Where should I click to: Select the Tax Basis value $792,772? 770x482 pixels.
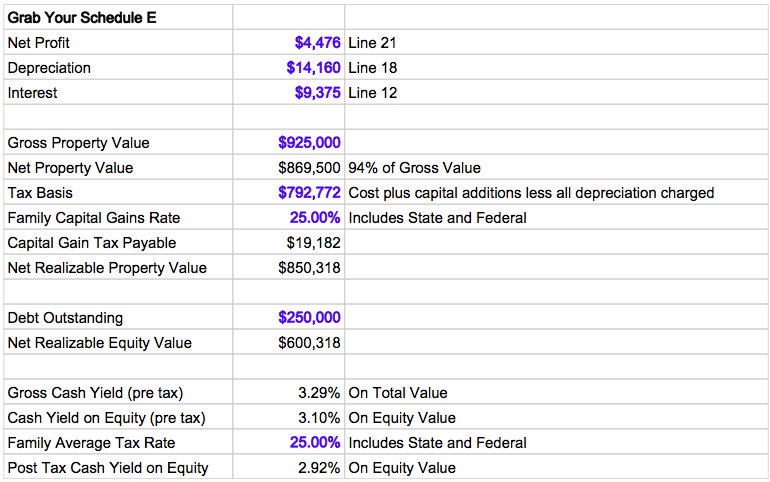coord(310,193)
